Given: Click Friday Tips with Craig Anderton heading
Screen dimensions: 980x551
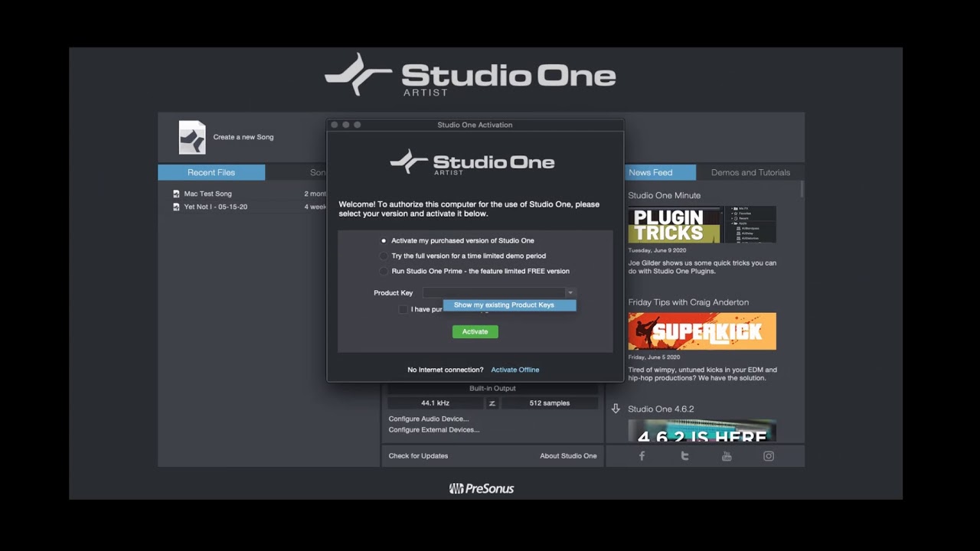Looking at the screenshot, I should [688, 302].
